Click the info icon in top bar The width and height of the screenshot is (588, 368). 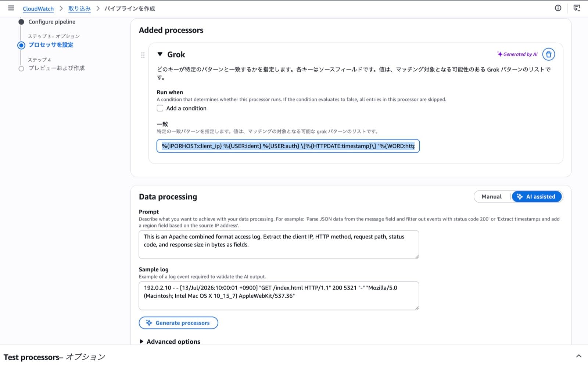coord(558,8)
